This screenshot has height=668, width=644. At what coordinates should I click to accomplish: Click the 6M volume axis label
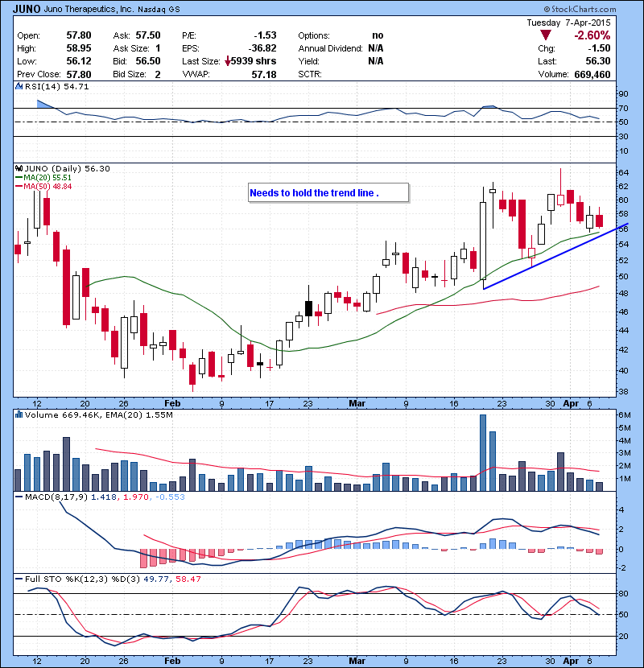625,415
